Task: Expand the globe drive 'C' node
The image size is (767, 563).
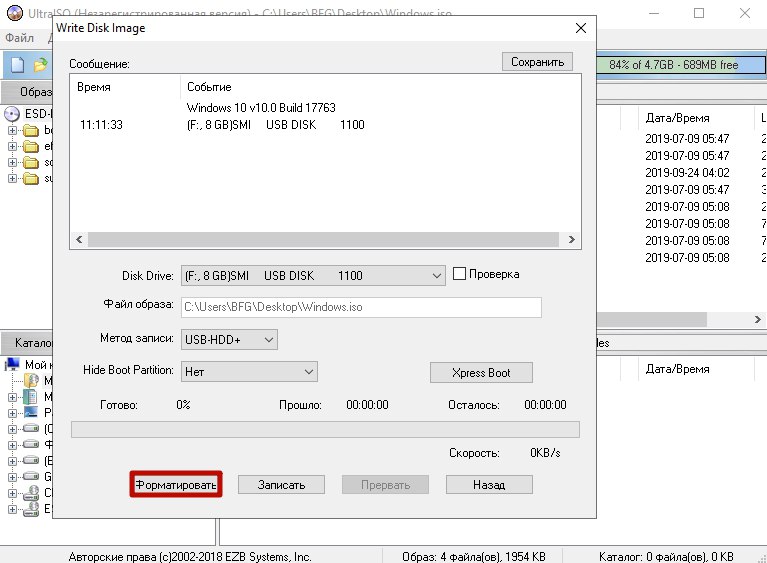Action: click(12, 493)
